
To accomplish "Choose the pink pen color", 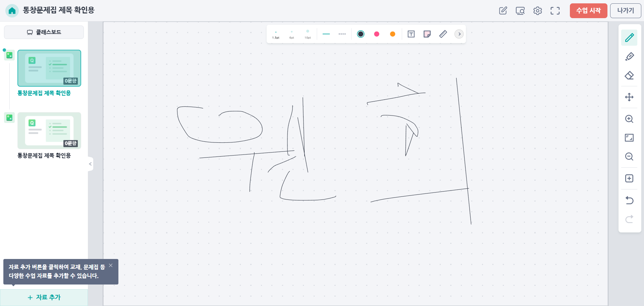I will (377, 34).
